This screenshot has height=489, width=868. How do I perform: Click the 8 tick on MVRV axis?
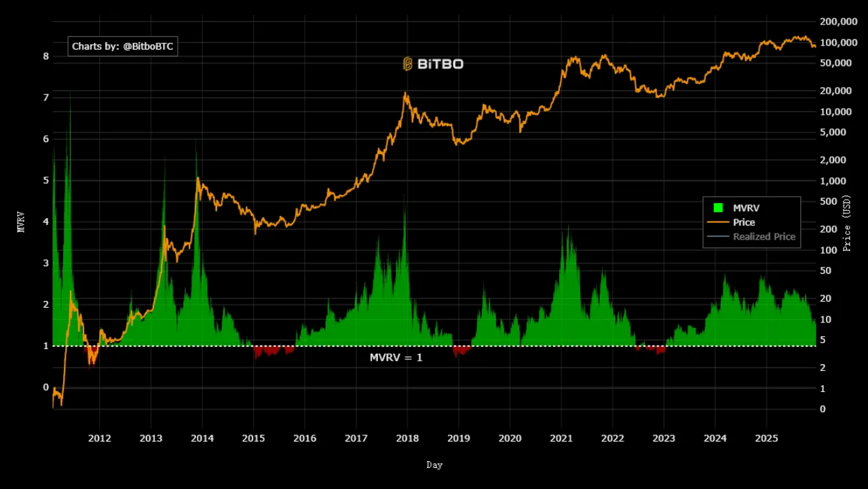46,56
